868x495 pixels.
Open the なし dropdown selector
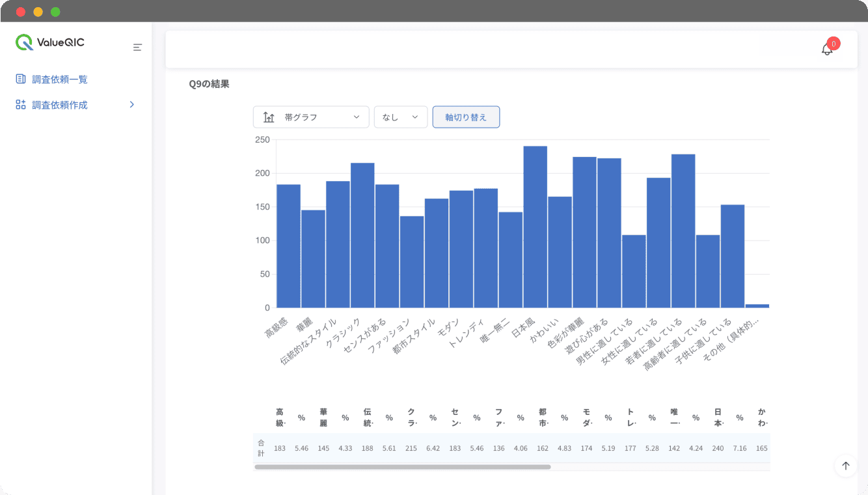tap(400, 117)
